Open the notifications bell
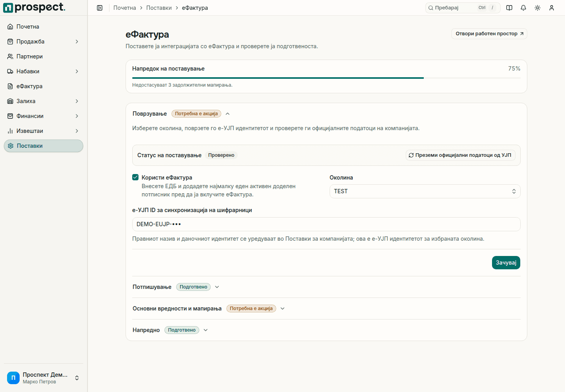Image resolution: width=565 pixels, height=392 pixels. [523, 8]
